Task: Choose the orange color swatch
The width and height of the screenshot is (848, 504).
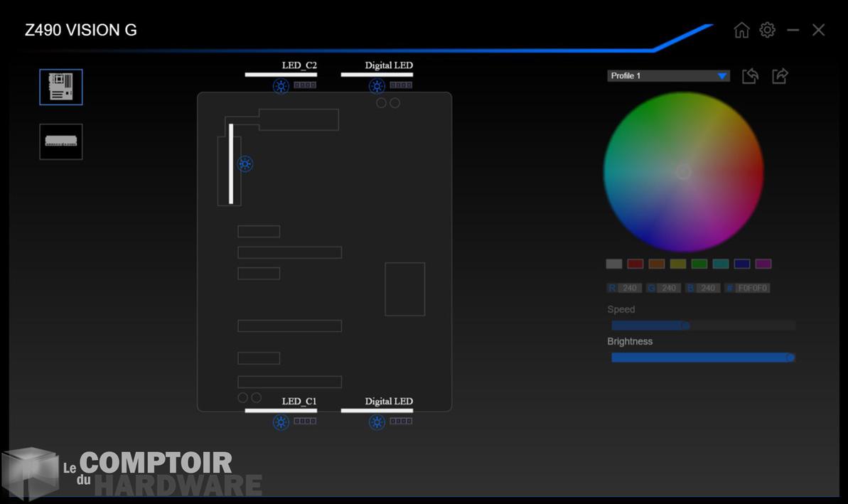Action: click(x=657, y=264)
